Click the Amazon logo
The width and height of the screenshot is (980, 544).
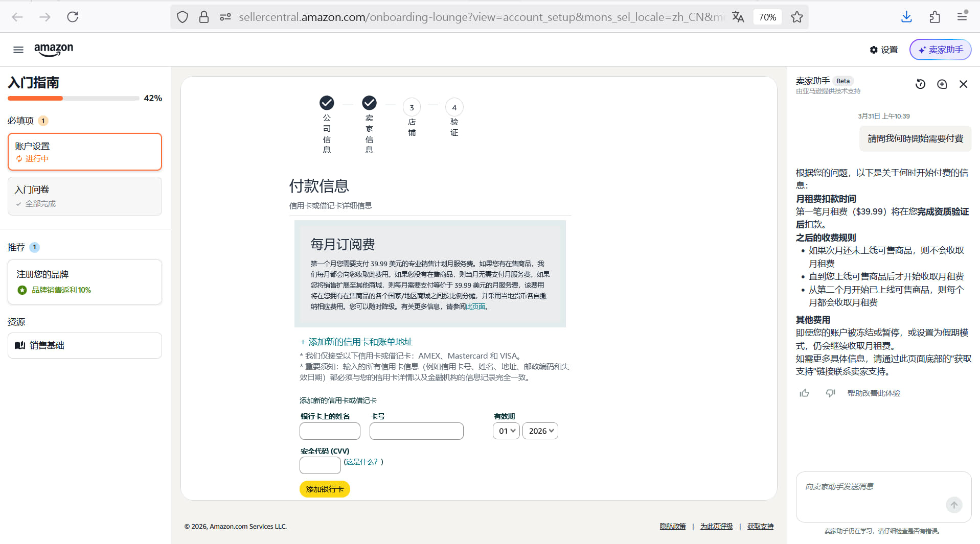54,50
